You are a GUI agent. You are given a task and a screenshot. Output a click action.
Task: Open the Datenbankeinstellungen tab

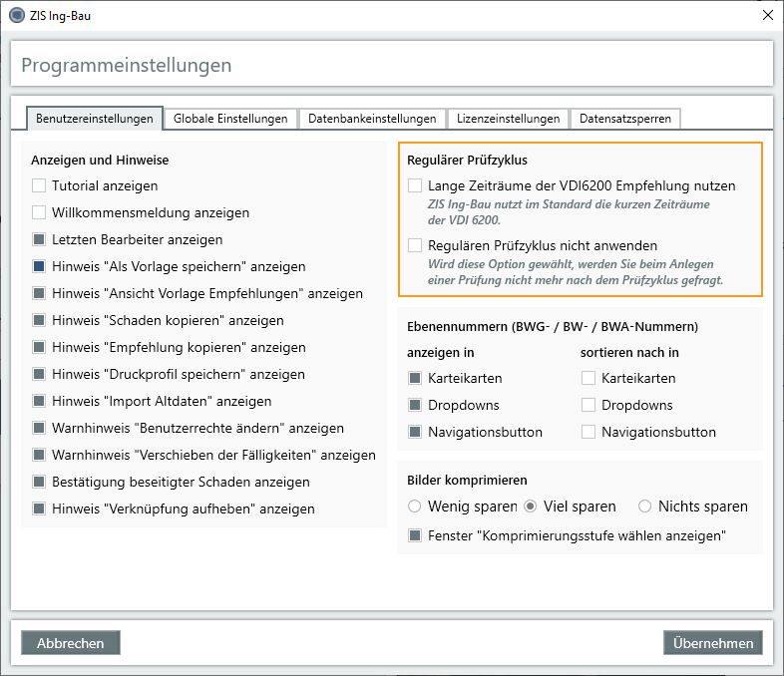372,119
